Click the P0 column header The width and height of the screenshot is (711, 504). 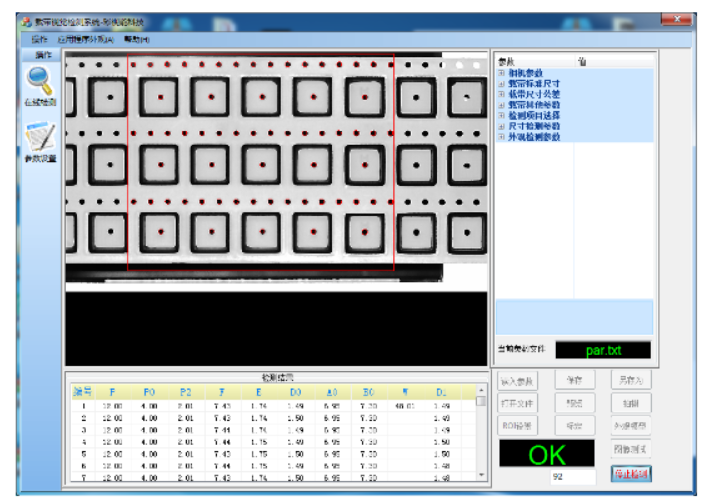(x=149, y=392)
